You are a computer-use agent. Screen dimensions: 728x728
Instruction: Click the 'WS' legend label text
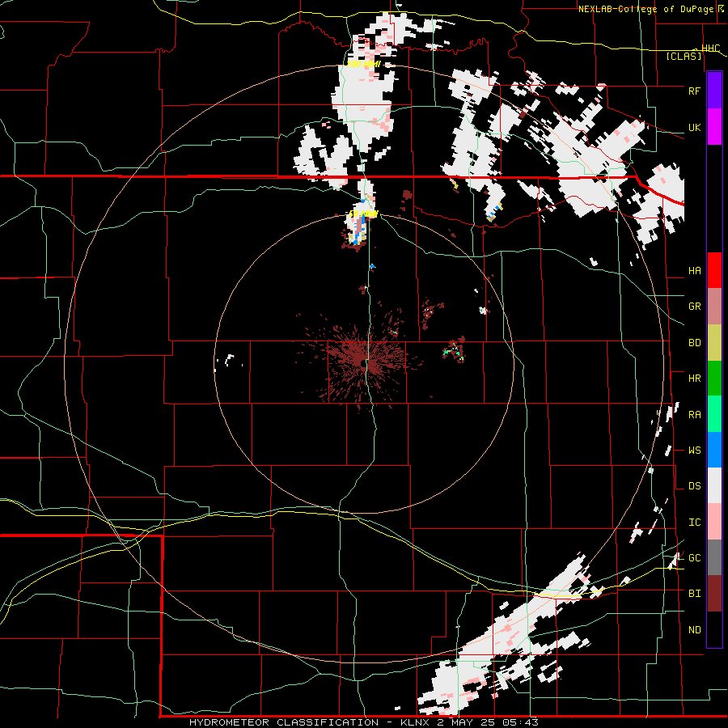tap(694, 451)
